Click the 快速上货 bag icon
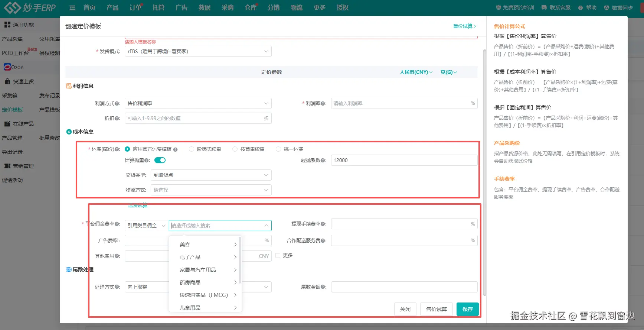Viewport: 644px width, 330px height. pos(7,81)
